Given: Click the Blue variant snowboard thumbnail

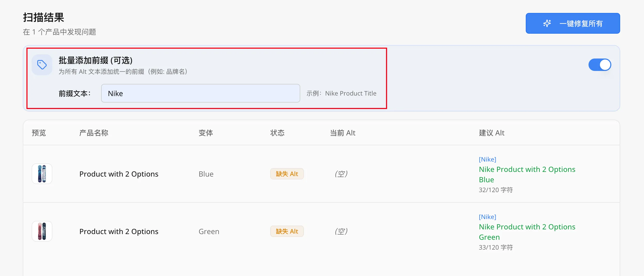Looking at the screenshot, I should [42, 174].
